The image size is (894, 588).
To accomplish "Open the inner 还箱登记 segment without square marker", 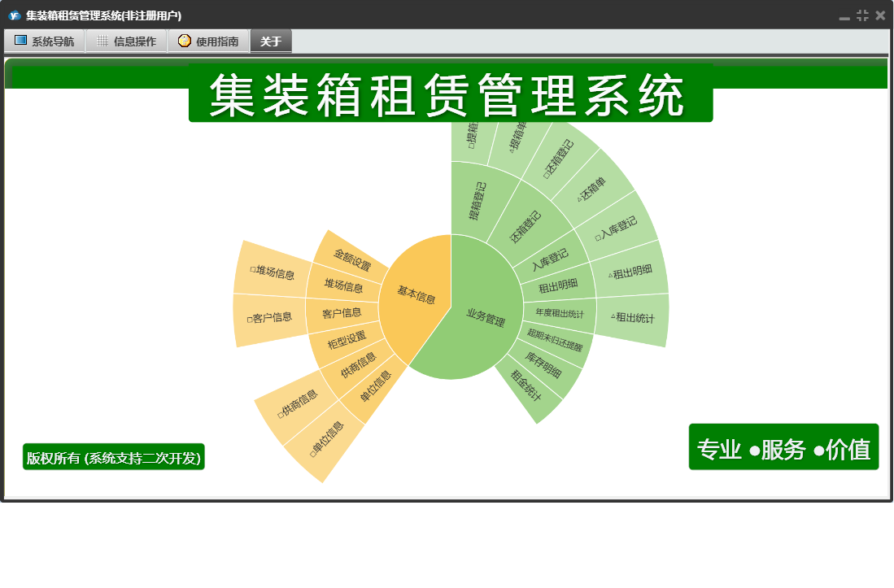I will pos(525,226).
